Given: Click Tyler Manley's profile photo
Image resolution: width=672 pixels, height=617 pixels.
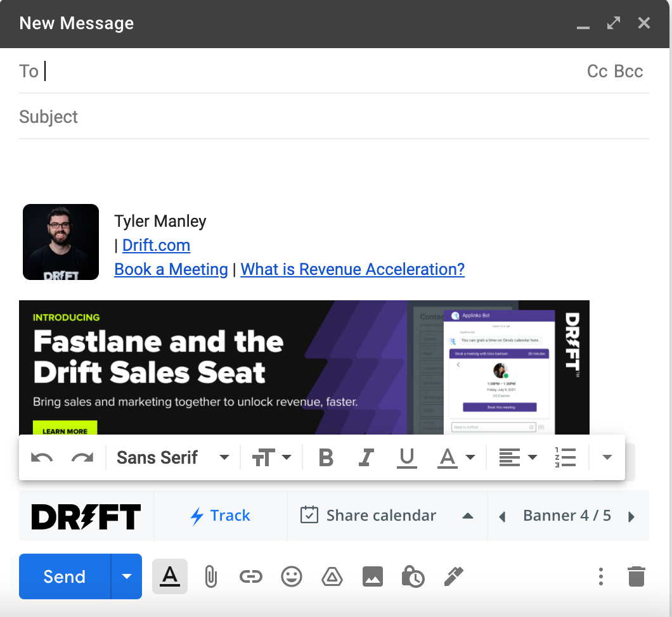Looking at the screenshot, I should click(61, 242).
